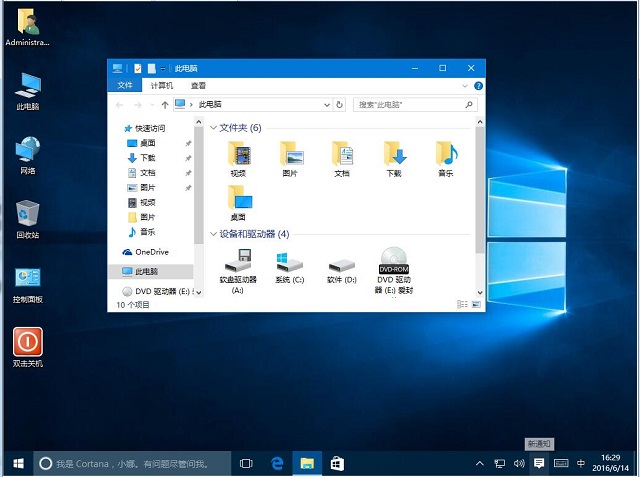This screenshot has height=477, width=640.
Task: Open the 音乐 folder in the main pane
Action: click(445, 153)
